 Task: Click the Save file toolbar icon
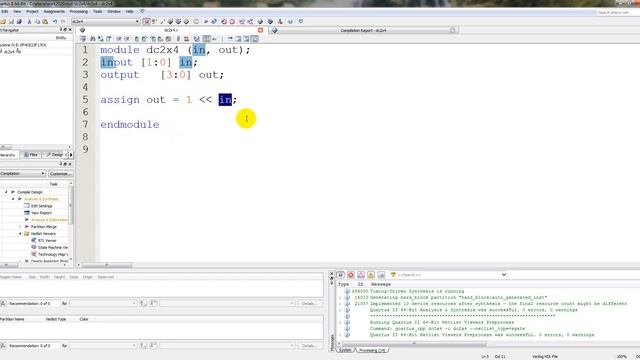11,22
